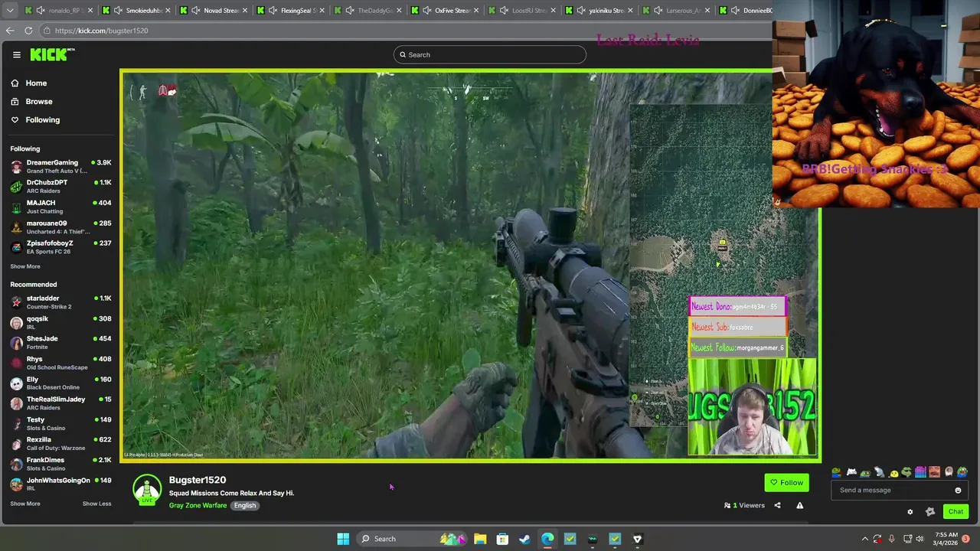Viewport: 980px width, 551px height.
Task: Open the Gray Zone Warfare category link
Action: point(198,505)
